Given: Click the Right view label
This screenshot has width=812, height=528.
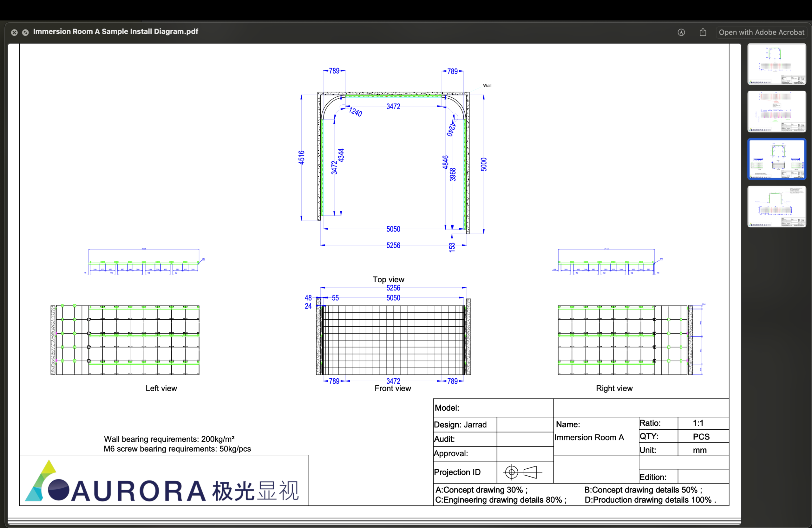Looking at the screenshot, I should (x=614, y=388).
